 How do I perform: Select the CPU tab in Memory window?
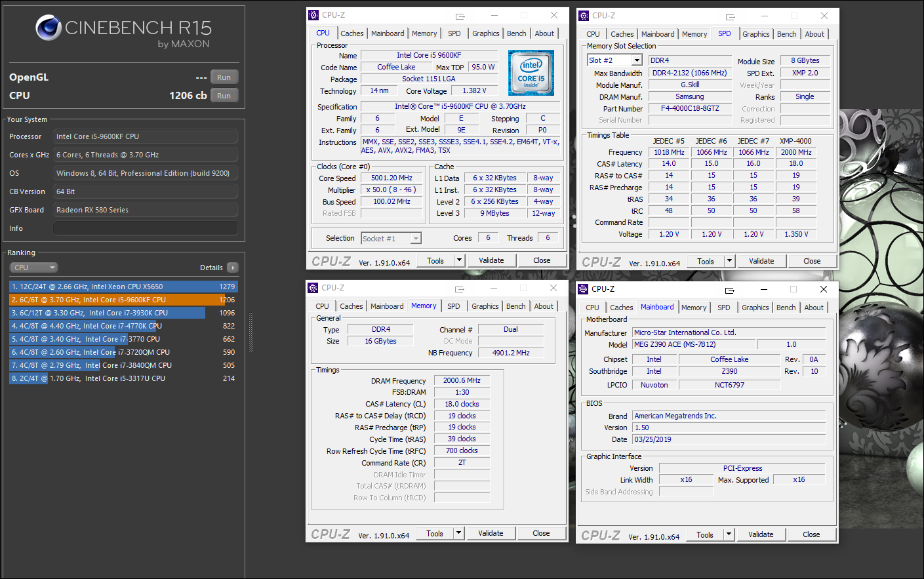click(323, 306)
